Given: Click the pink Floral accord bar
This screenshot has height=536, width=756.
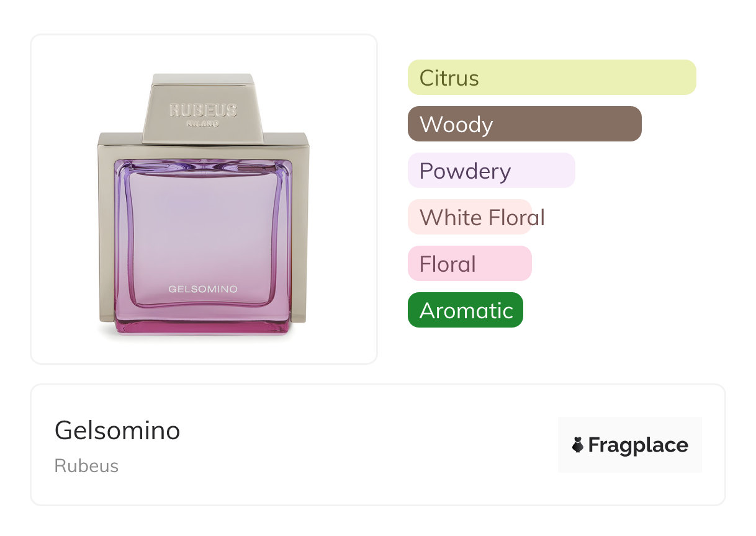Looking at the screenshot, I should point(469,264).
